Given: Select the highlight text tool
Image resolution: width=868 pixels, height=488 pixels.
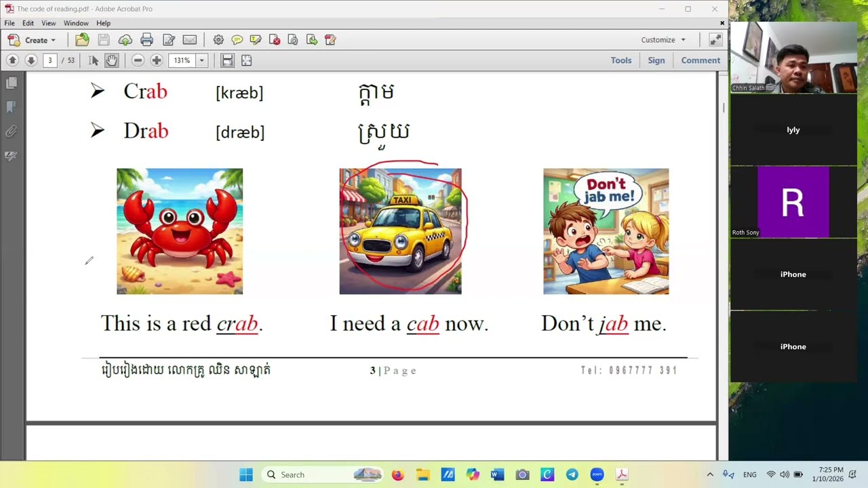Looking at the screenshot, I should 256,40.
